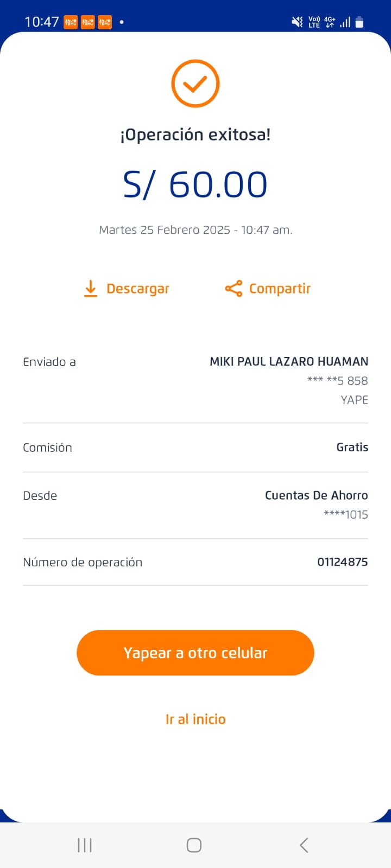Tap recipient name MIKI PAUL LAZARO HUAMAN

click(x=289, y=361)
